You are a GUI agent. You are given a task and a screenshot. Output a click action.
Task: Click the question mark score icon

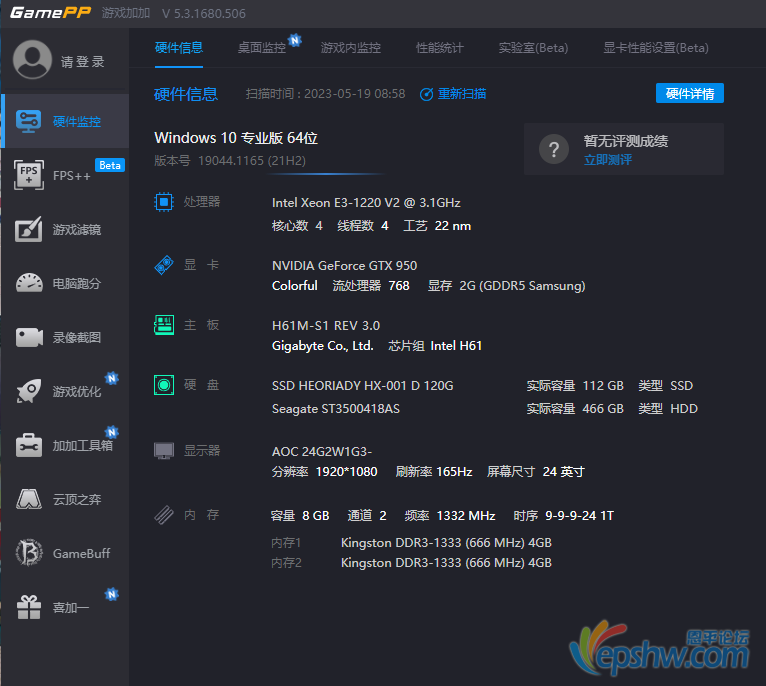[x=553, y=149]
